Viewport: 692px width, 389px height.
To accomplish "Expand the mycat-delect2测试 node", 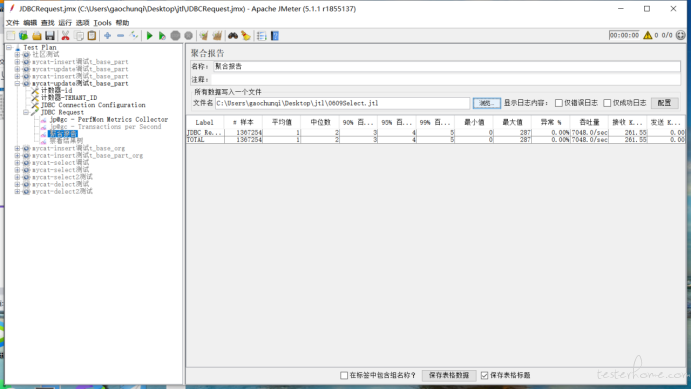I will [17, 192].
